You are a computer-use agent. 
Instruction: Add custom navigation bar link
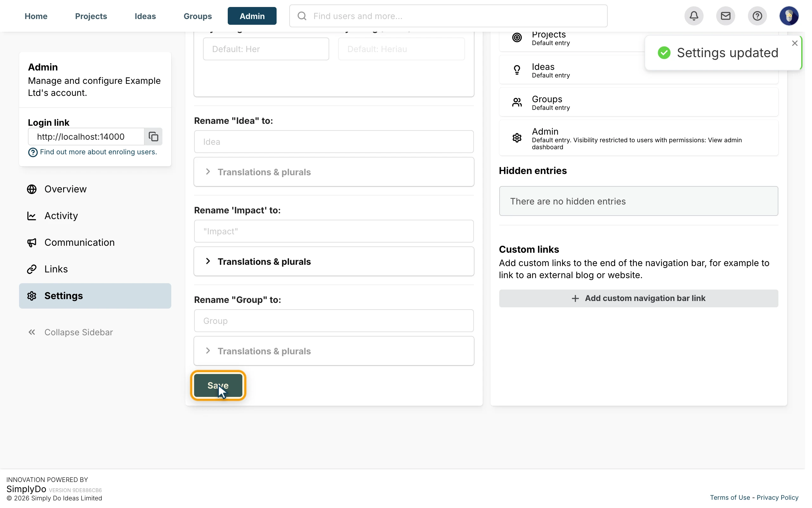(638, 298)
